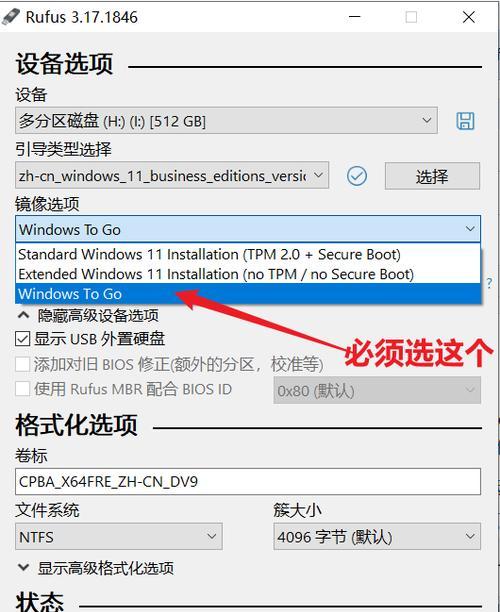
Task: Open the NTFS file system dropdown
Action: tap(119, 537)
